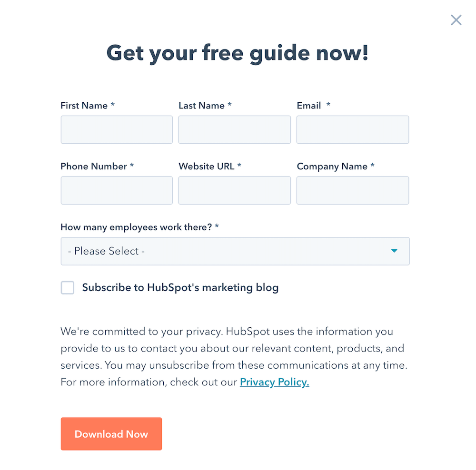Dismiss the guide popup via the X icon
The height and width of the screenshot is (470, 476).
[x=456, y=20]
